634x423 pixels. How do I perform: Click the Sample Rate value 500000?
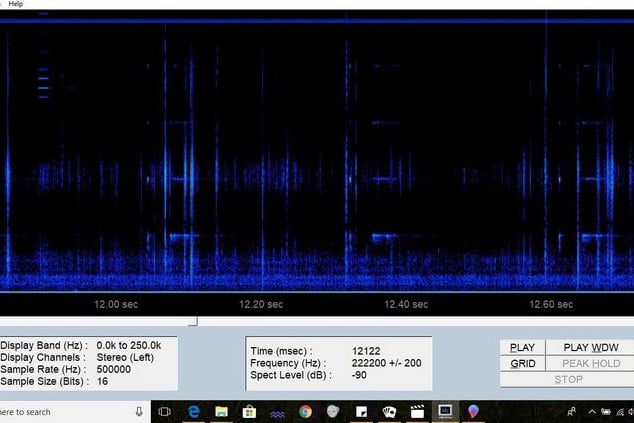[x=113, y=369]
